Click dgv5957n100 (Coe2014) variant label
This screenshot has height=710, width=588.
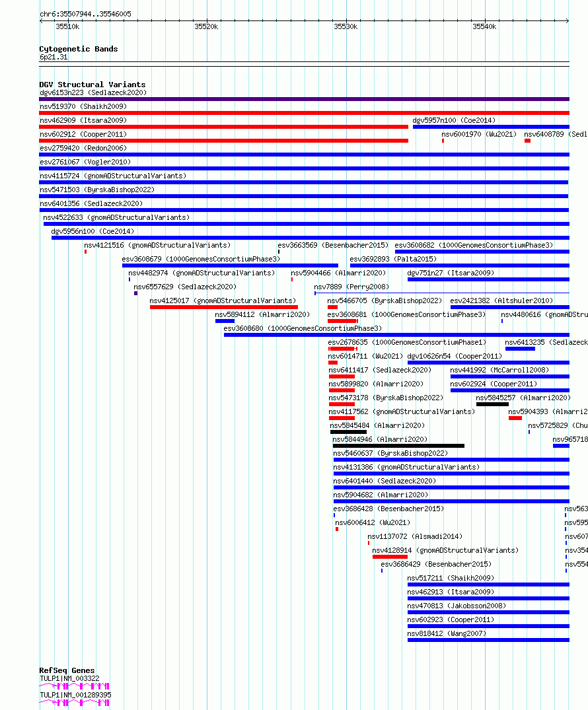454,120
